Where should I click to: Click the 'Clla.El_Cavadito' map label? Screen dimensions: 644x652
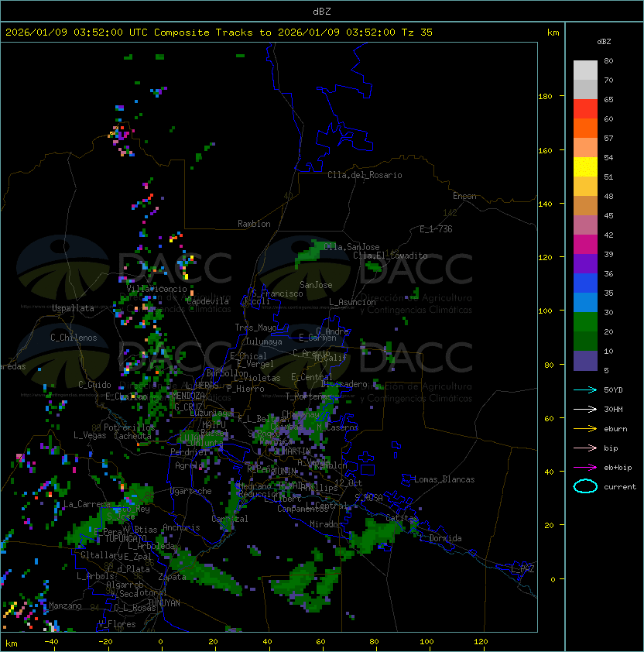point(390,256)
